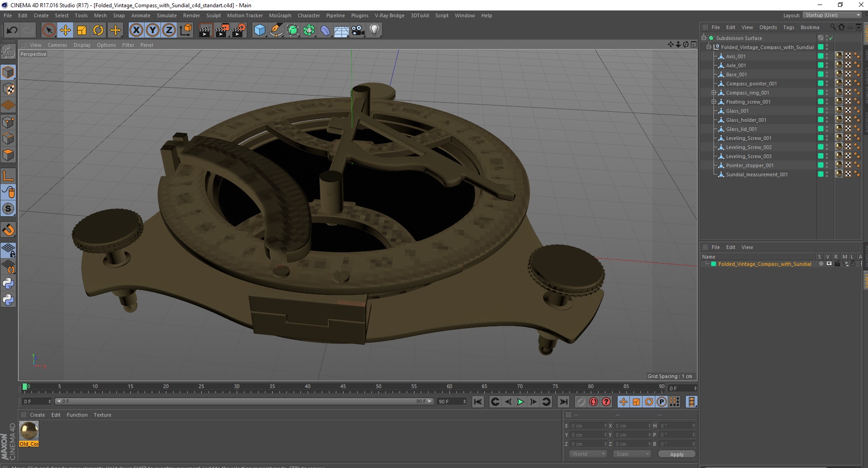Image resolution: width=868 pixels, height=468 pixels.
Task: Toggle solo on Folded_Vintage_Compass layer
Action: 821,264
